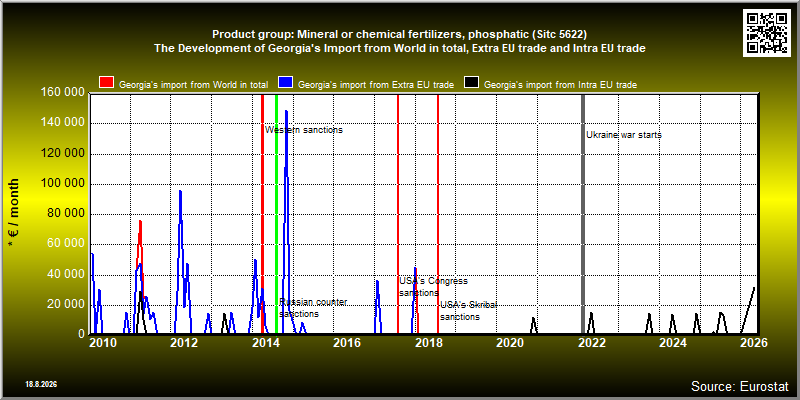Click the black Intra EU trade legend swatch

[471, 83]
